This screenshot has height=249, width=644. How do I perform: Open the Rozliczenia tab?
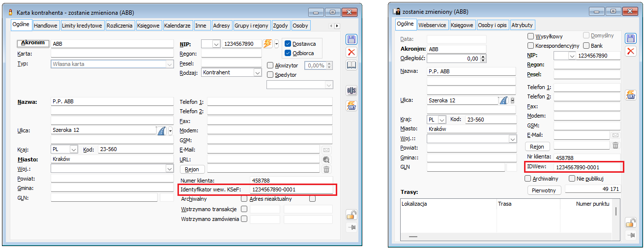coord(120,25)
